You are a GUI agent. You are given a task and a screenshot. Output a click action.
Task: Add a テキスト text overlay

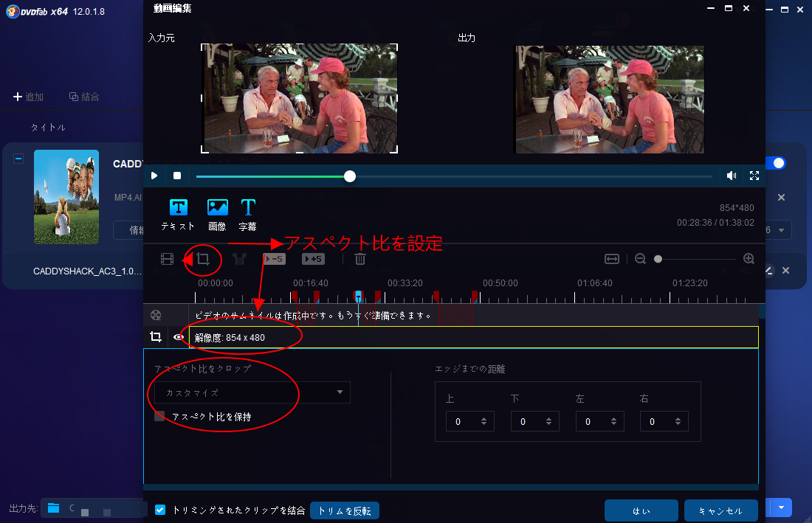178,215
